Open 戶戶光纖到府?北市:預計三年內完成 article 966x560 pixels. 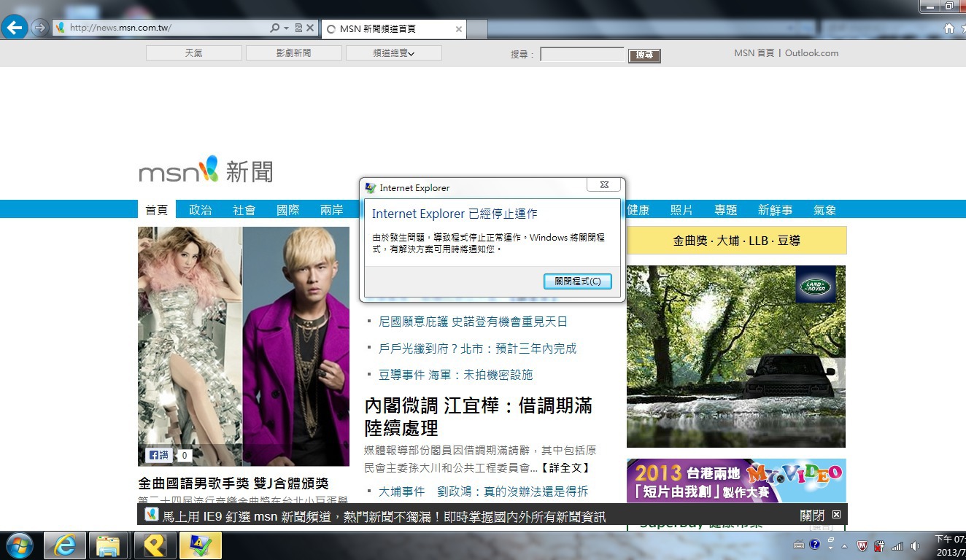point(477,349)
